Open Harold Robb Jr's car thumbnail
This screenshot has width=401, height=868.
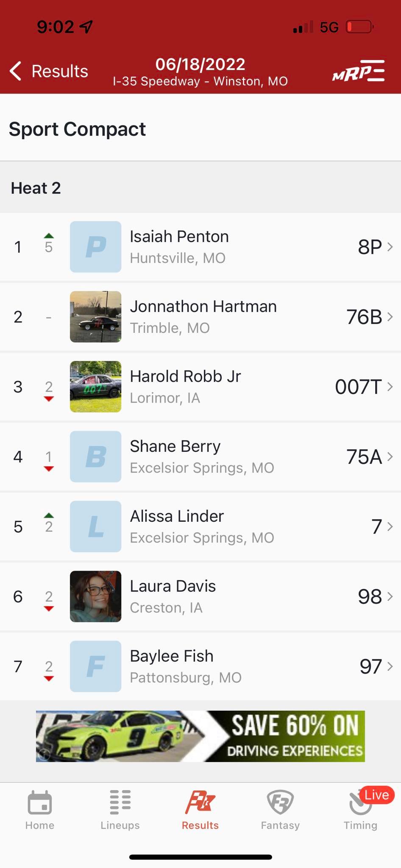pyautogui.click(x=95, y=387)
